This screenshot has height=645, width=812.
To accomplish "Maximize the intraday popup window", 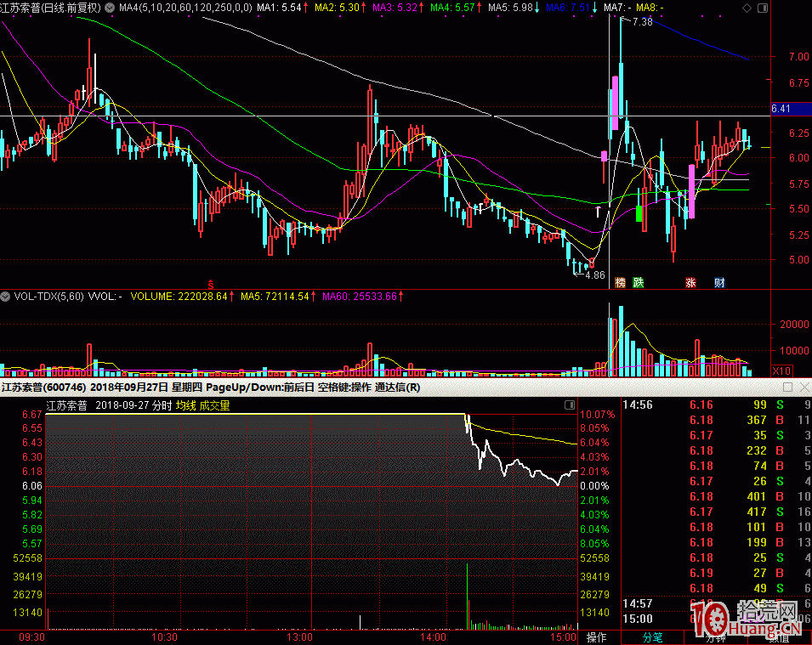I will point(787,388).
